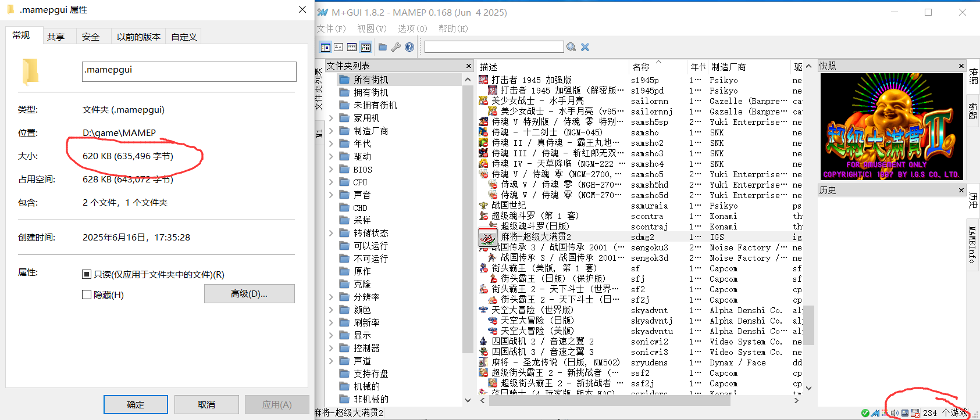This screenshot has width=980, height=420.
Task: Click the .mamepgui folder name field
Action: (x=189, y=71)
